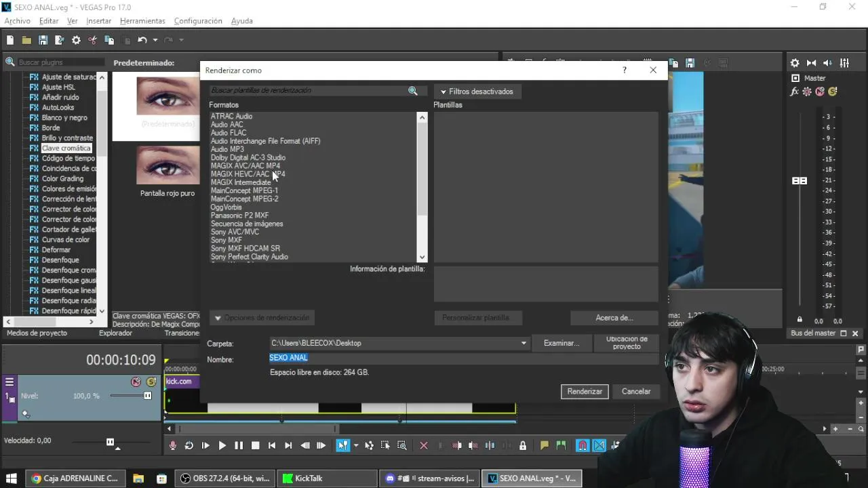Pop out the Bus del master panel

coord(844,333)
